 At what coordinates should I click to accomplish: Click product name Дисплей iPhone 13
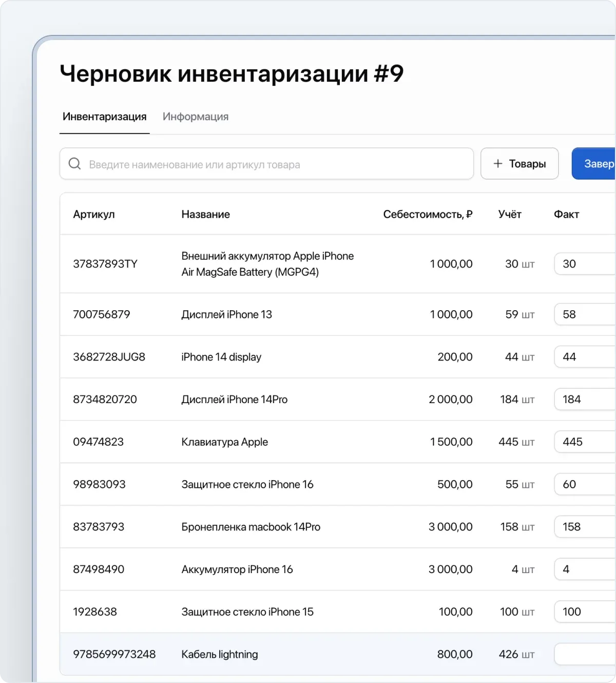[226, 314]
